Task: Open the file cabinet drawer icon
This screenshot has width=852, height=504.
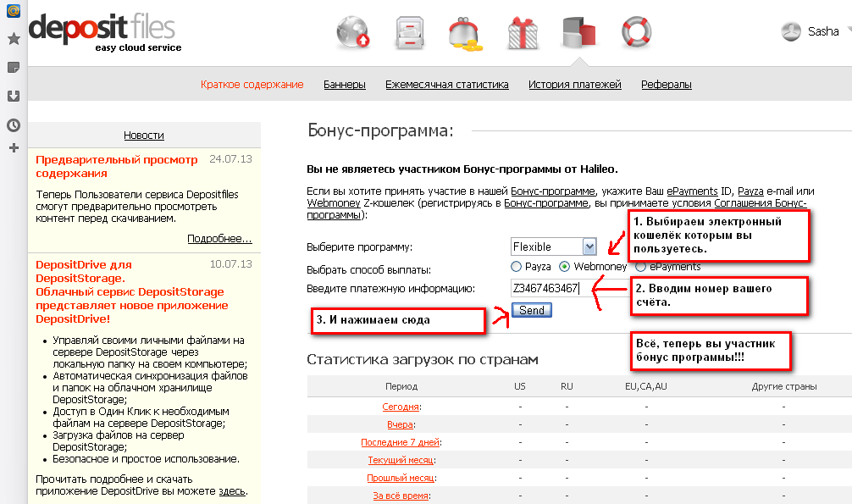Action: (x=410, y=33)
